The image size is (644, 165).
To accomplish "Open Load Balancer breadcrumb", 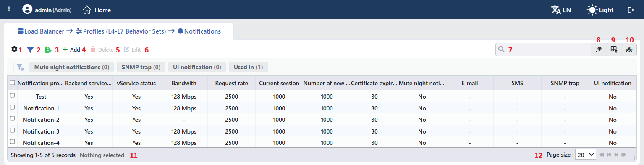I will 41,31.
